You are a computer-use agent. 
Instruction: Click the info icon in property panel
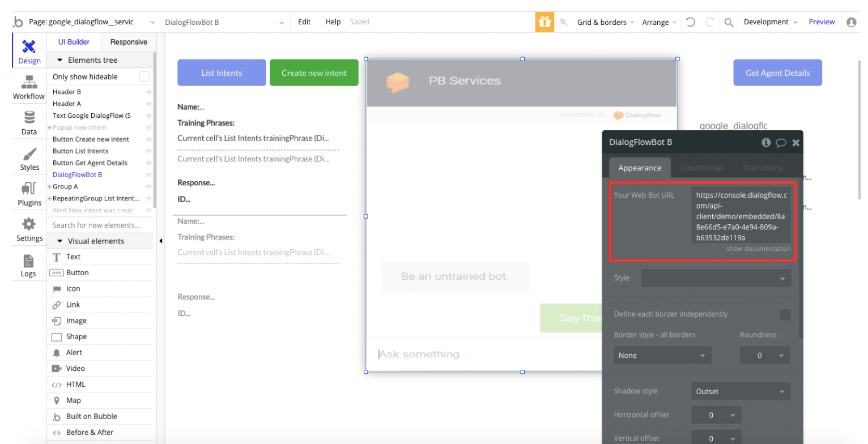766,143
